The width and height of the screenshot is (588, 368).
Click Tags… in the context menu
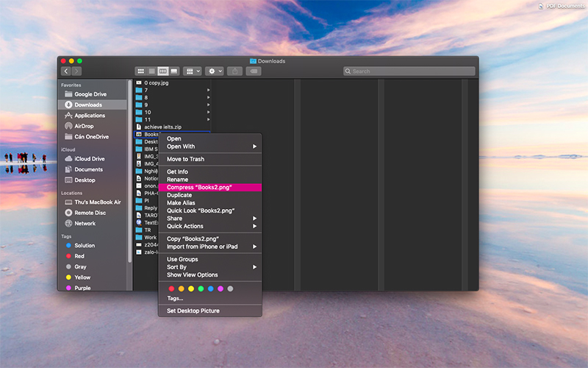[175, 298]
